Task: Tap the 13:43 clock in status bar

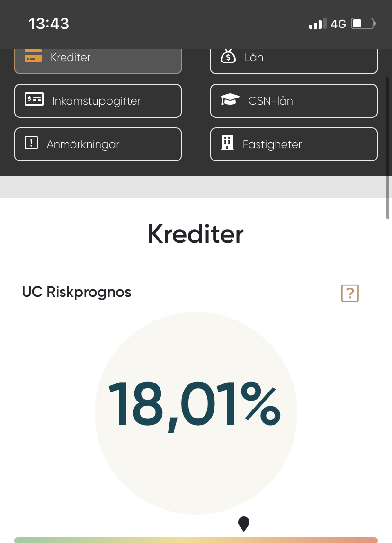Action: pos(49,24)
